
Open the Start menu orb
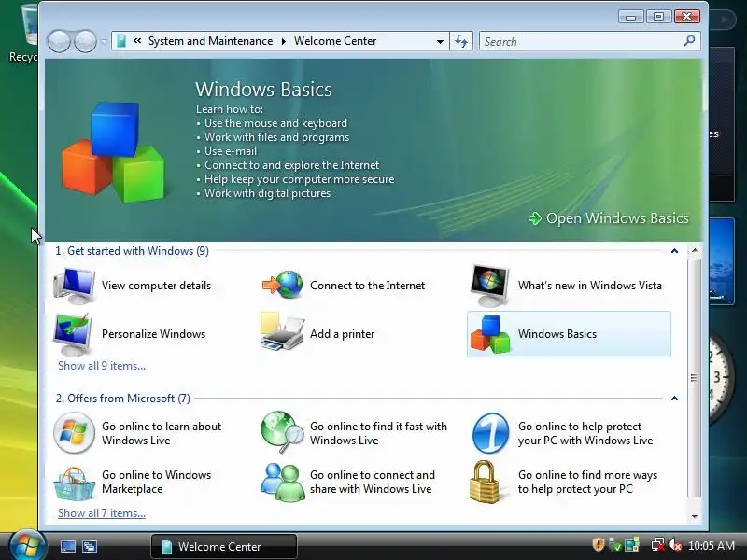(x=27, y=546)
